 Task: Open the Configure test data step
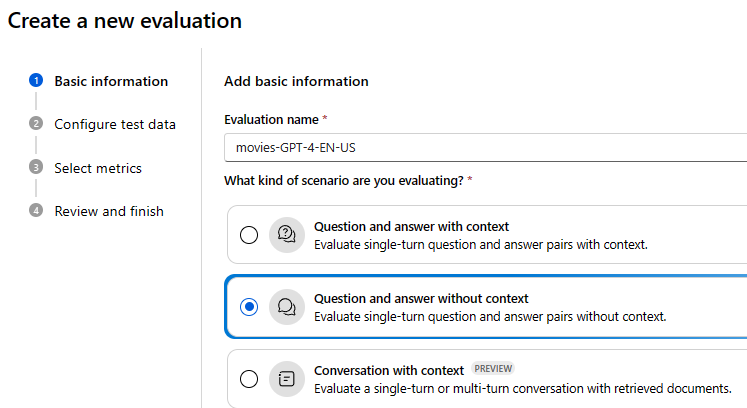click(115, 124)
